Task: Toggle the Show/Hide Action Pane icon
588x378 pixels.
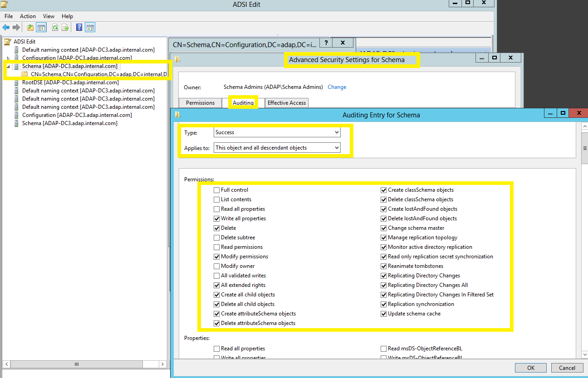Action: click(90, 28)
